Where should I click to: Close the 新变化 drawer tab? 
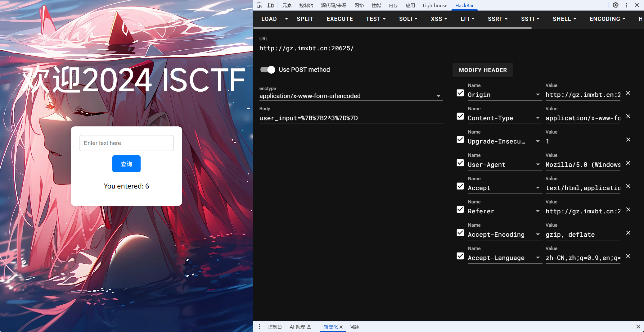tap(341, 327)
